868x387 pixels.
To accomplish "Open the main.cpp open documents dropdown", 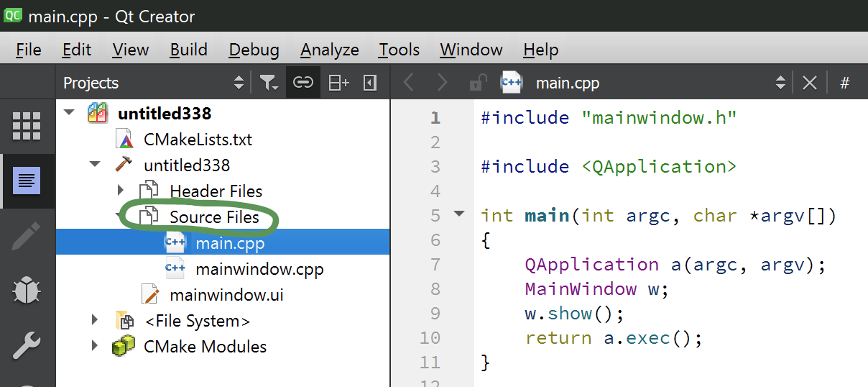I will click(x=780, y=83).
